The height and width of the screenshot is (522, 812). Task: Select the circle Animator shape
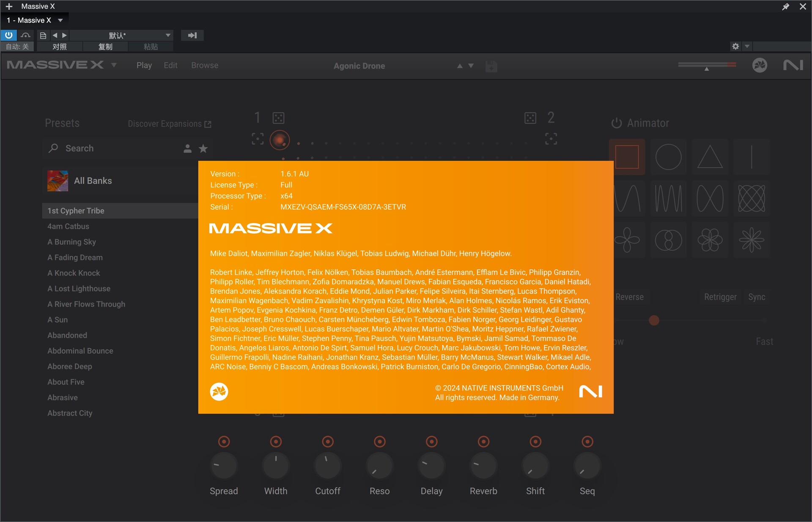click(668, 157)
